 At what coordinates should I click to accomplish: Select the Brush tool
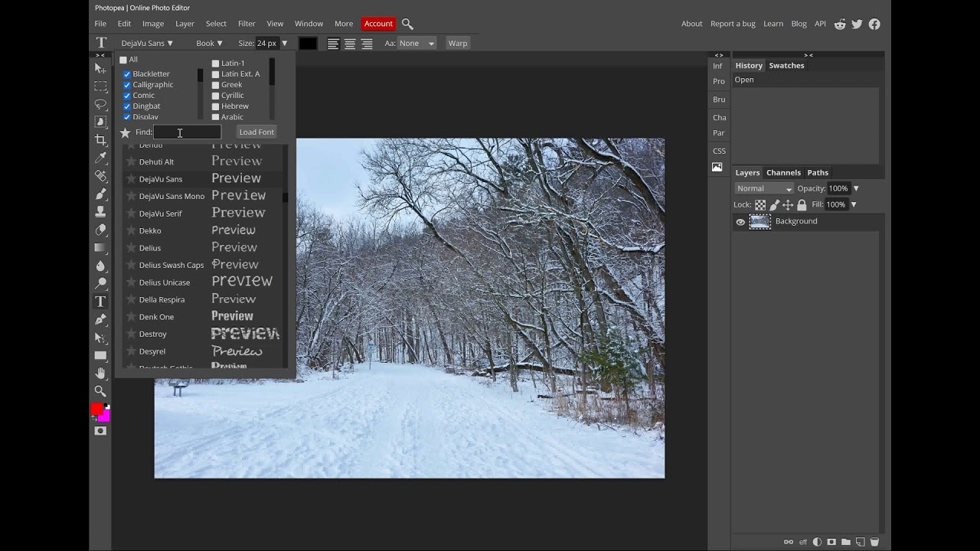click(100, 194)
